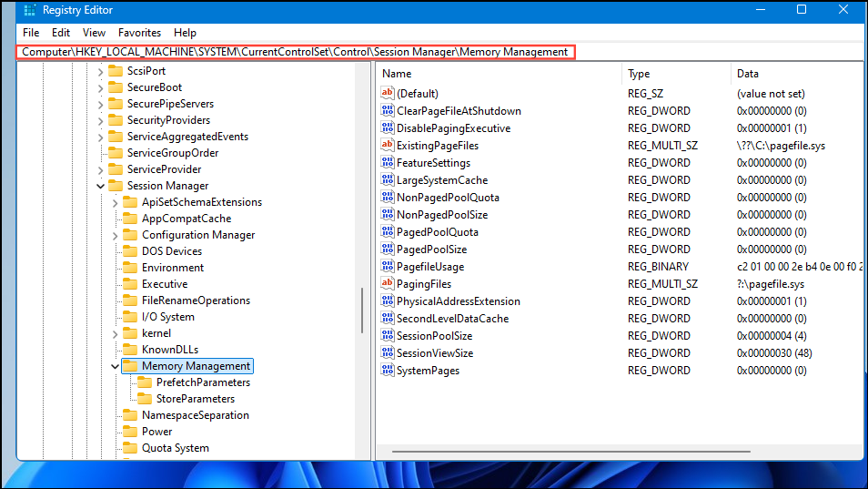Select the SecondLevelDataCache value icon
The height and width of the screenshot is (489, 868).
point(387,318)
